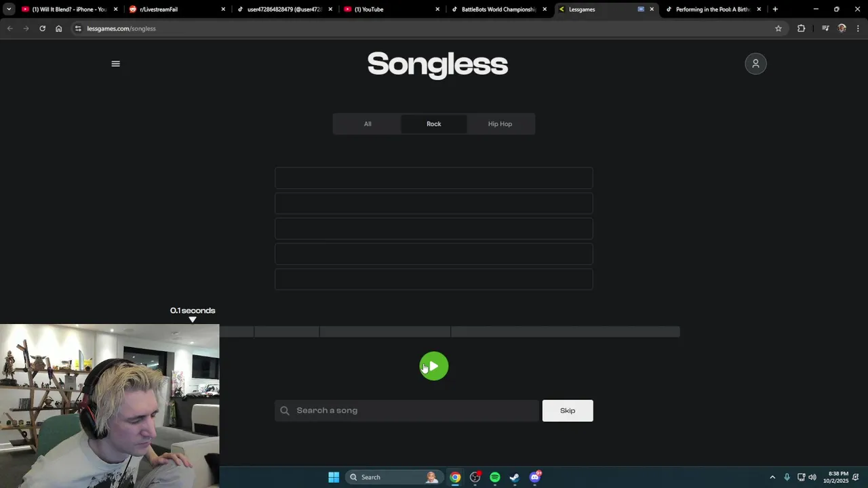Click the screen sharing indicator on Lessgames tab
This screenshot has width=868, height=488.
641,9
